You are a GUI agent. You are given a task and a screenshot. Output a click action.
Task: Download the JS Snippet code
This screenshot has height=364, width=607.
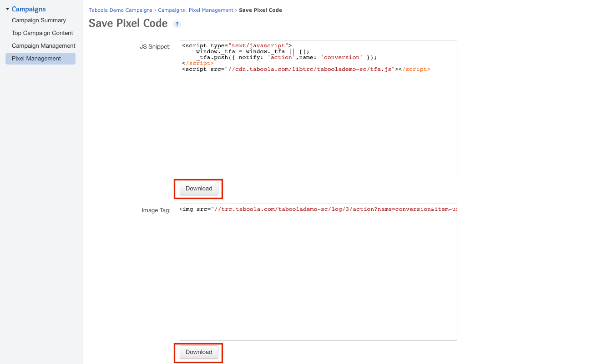pyautogui.click(x=199, y=189)
